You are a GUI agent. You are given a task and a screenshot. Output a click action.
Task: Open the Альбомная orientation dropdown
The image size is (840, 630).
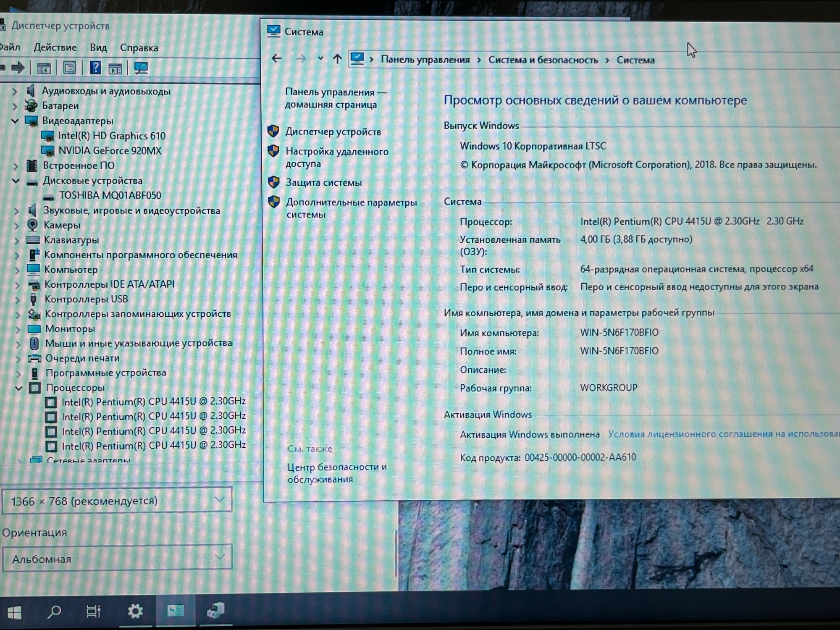(117, 559)
